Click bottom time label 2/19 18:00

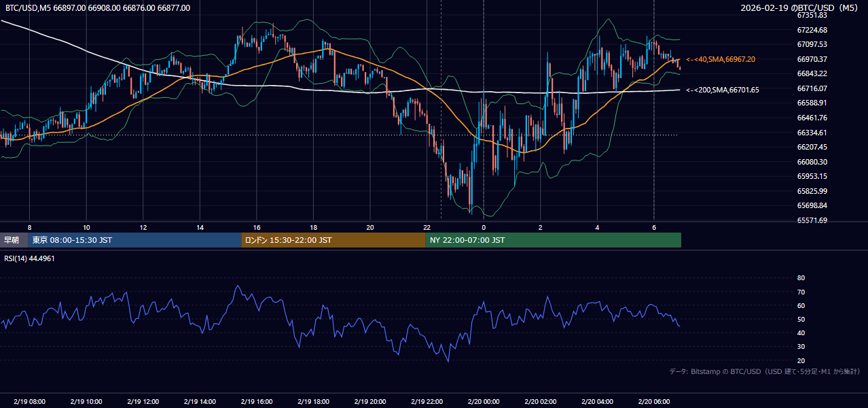pos(313,402)
